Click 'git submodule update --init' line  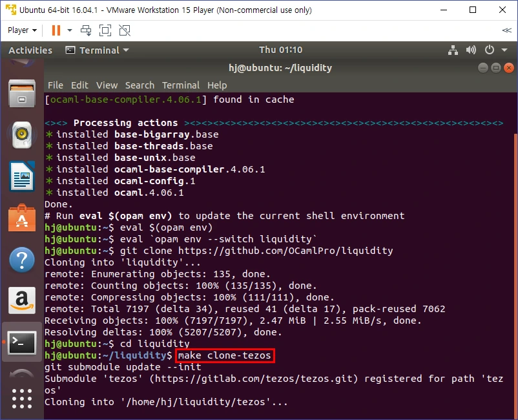pos(123,367)
